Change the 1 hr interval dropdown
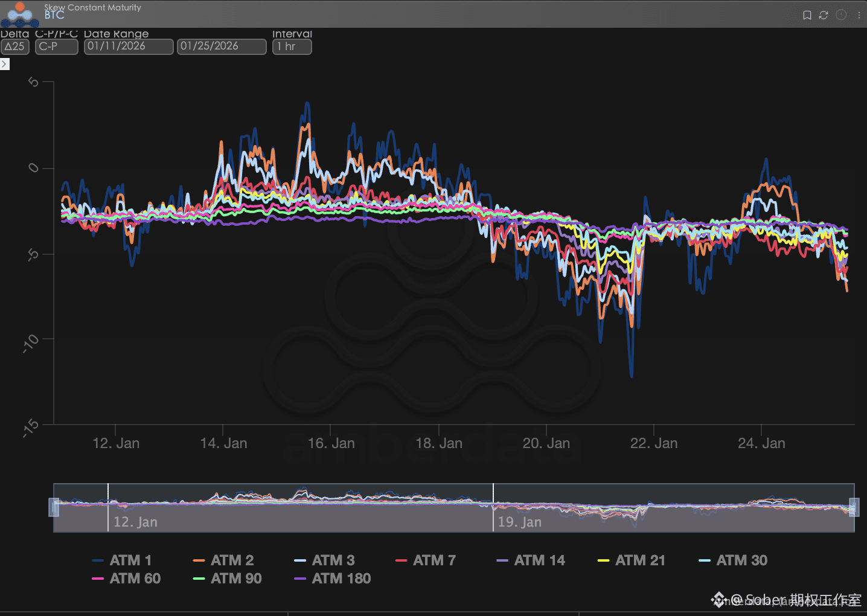Screen dimensions: 867x616 pyautogui.click(x=292, y=47)
